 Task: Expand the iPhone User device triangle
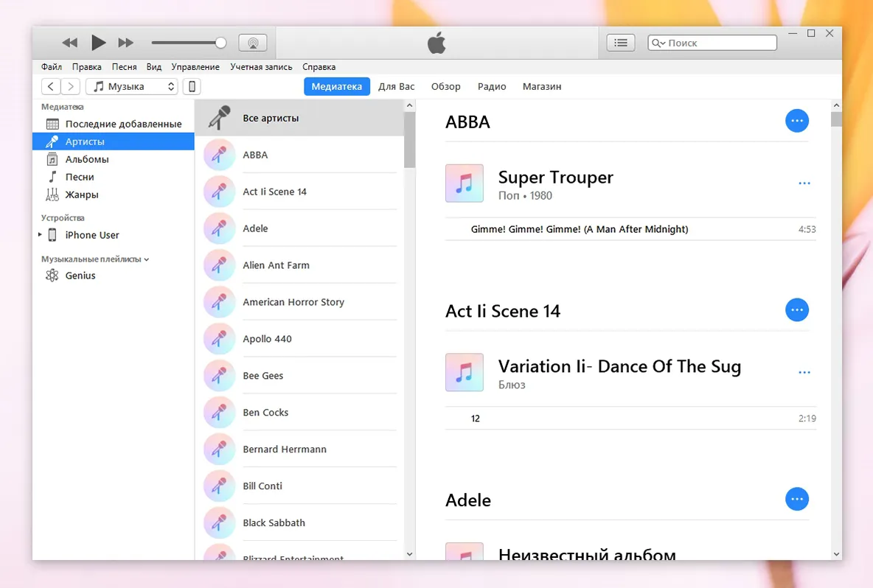[40, 235]
